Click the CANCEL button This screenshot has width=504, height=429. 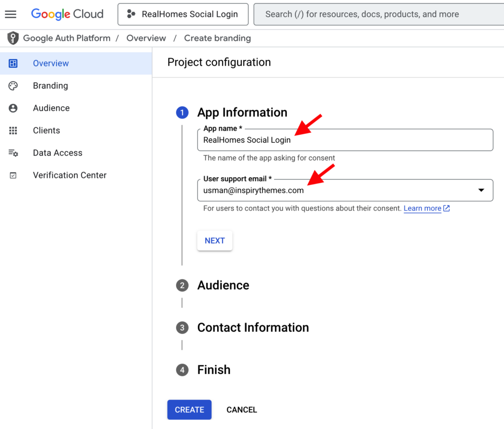pos(242,410)
